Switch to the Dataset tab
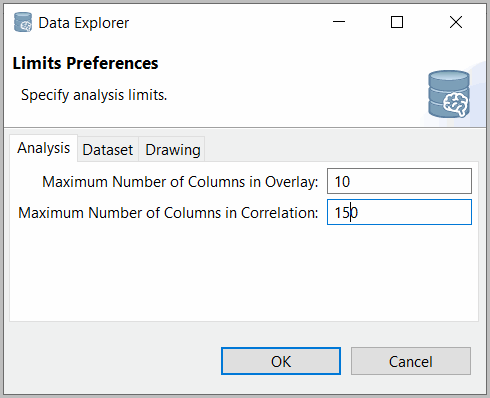490x398 pixels. coord(108,150)
